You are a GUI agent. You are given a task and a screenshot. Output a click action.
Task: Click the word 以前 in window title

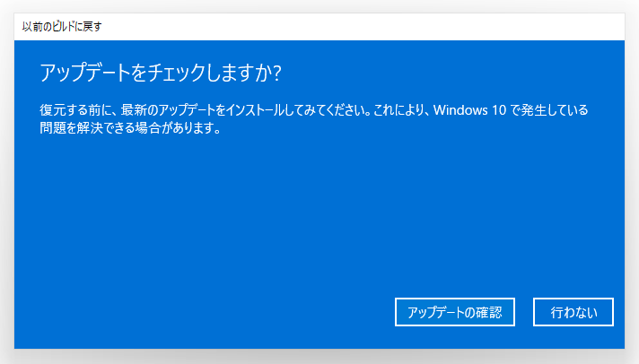[x=32, y=27]
